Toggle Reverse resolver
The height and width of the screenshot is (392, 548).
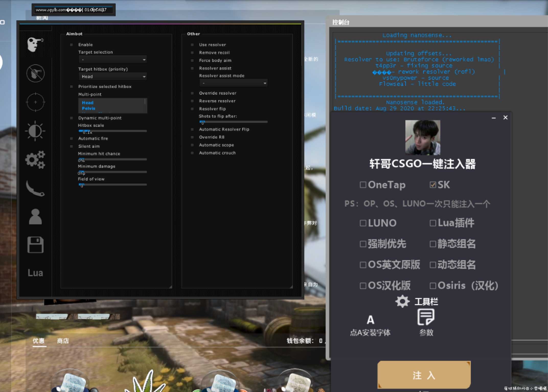coord(192,101)
